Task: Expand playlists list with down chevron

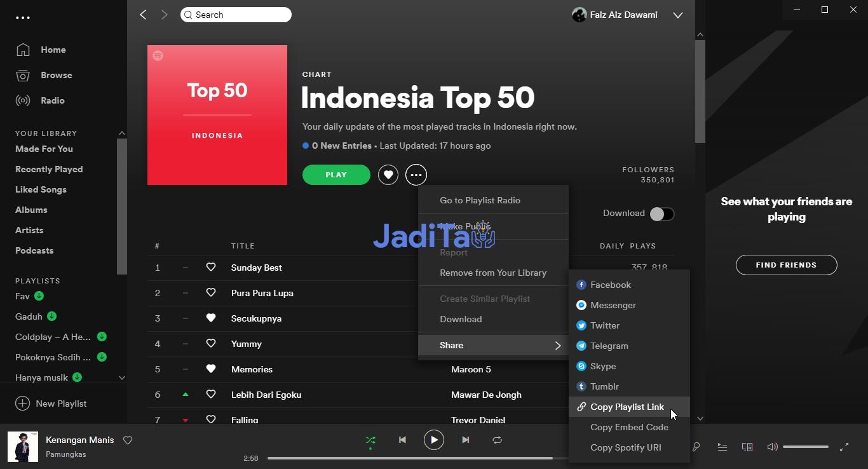Action: click(121, 377)
